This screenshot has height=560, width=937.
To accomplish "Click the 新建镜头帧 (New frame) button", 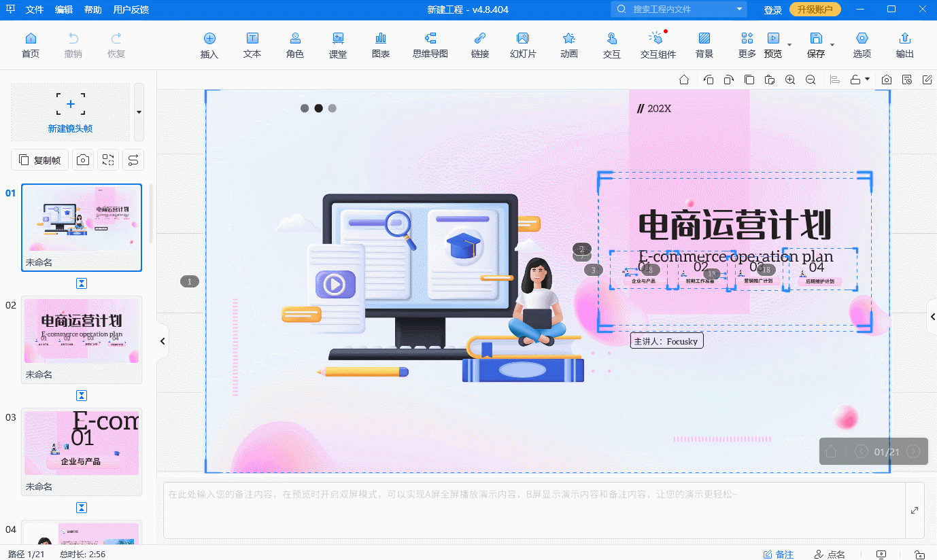I will (x=71, y=112).
